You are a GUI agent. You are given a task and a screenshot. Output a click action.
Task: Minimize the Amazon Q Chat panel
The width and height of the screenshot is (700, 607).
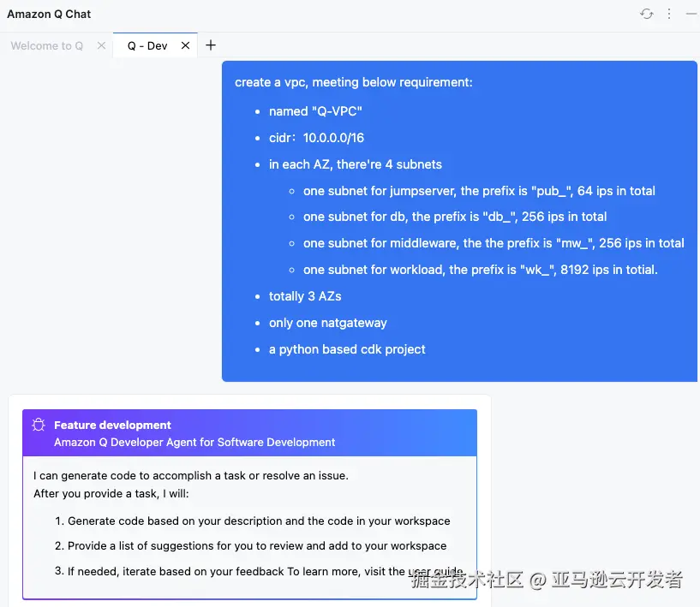[x=691, y=14]
